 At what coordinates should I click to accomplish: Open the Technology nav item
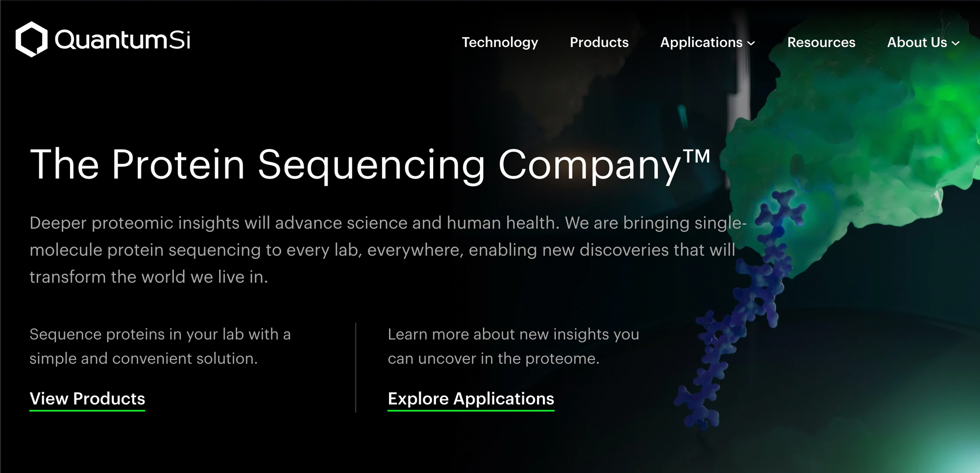tap(500, 43)
